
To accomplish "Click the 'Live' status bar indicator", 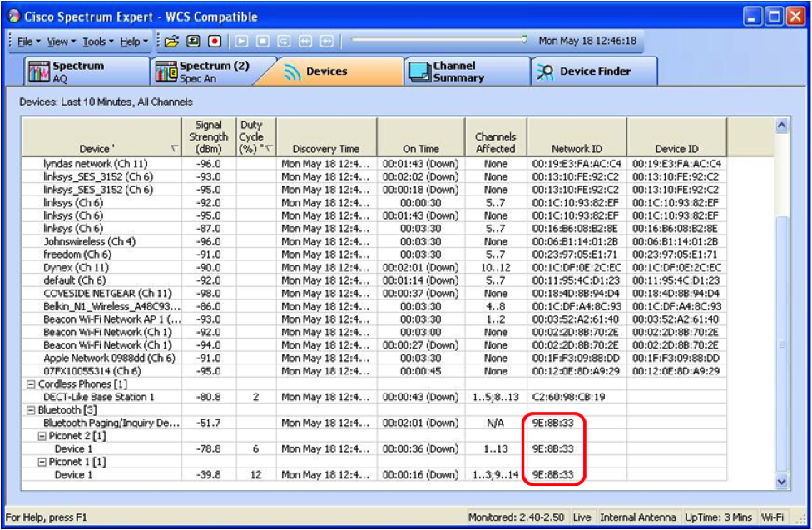I will click(x=582, y=517).
